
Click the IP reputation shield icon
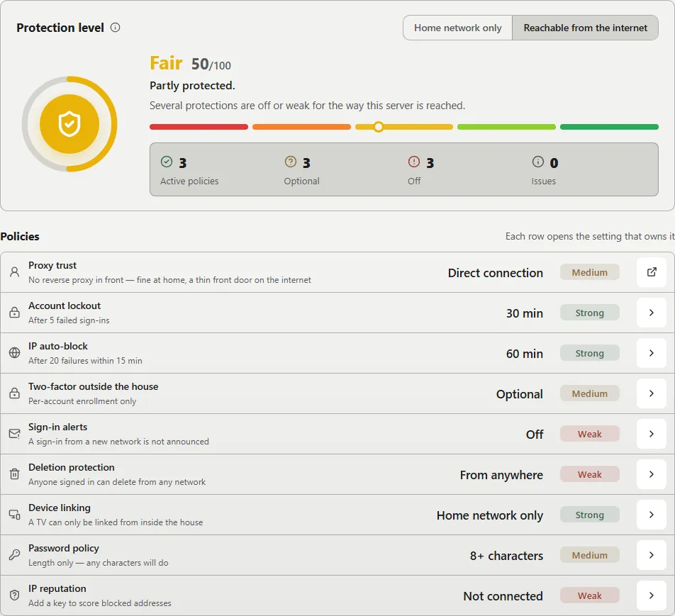click(x=15, y=595)
